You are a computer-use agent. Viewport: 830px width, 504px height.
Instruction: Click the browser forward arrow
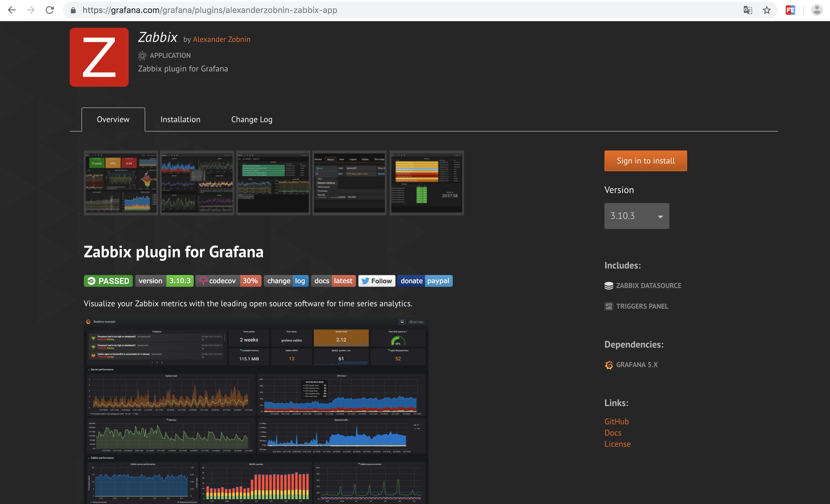(x=31, y=10)
